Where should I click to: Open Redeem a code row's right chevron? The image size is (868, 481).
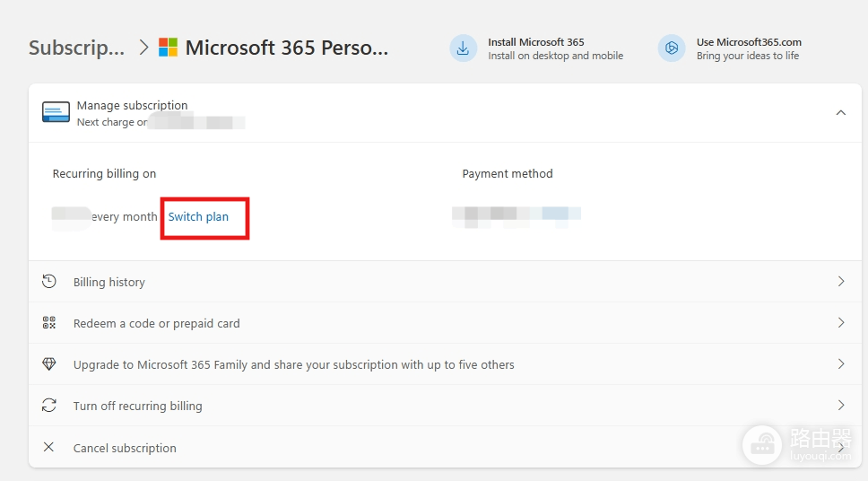tap(841, 322)
